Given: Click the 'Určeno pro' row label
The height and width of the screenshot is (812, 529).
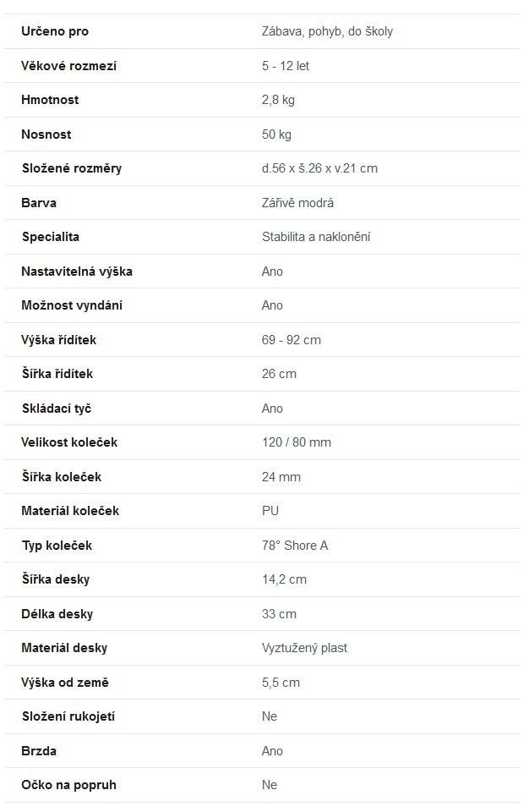Looking at the screenshot, I should [x=55, y=31].
